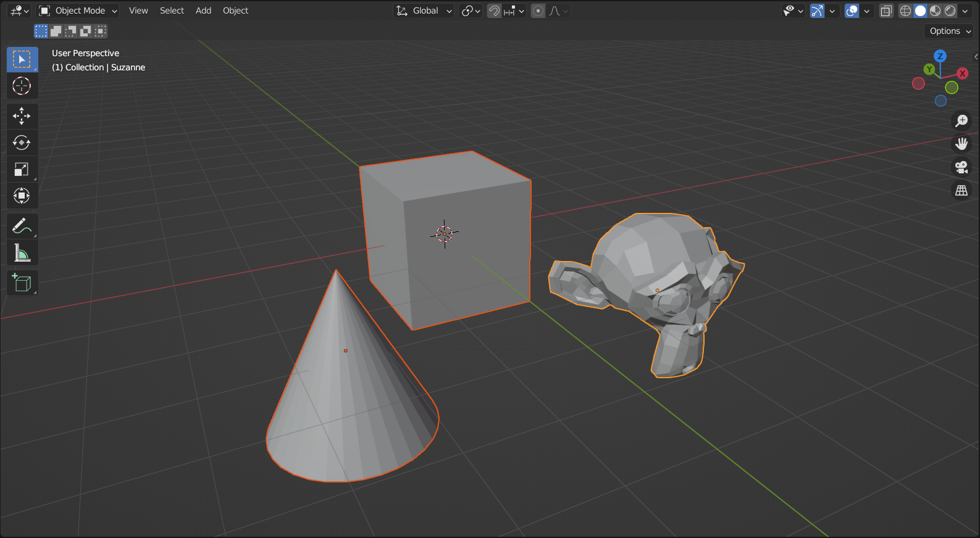Open the Object Mode dropdown

(x=78, y=10)
